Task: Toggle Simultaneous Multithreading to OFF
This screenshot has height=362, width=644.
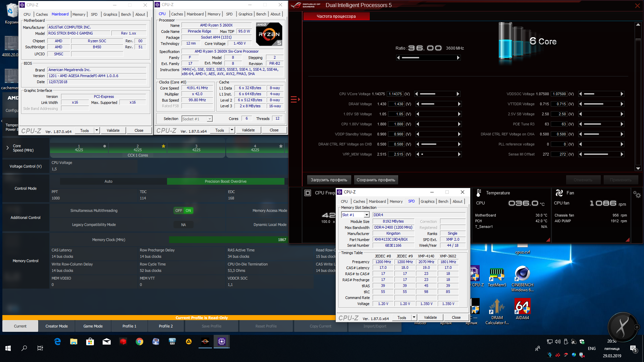Action: pyautogui.click(x=179, y=210)
